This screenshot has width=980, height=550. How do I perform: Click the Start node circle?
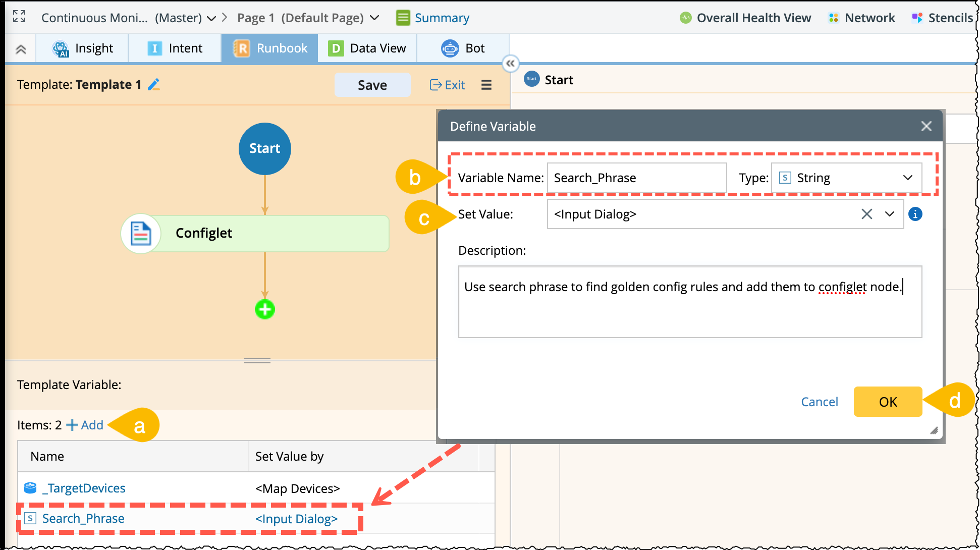(264, 149)
